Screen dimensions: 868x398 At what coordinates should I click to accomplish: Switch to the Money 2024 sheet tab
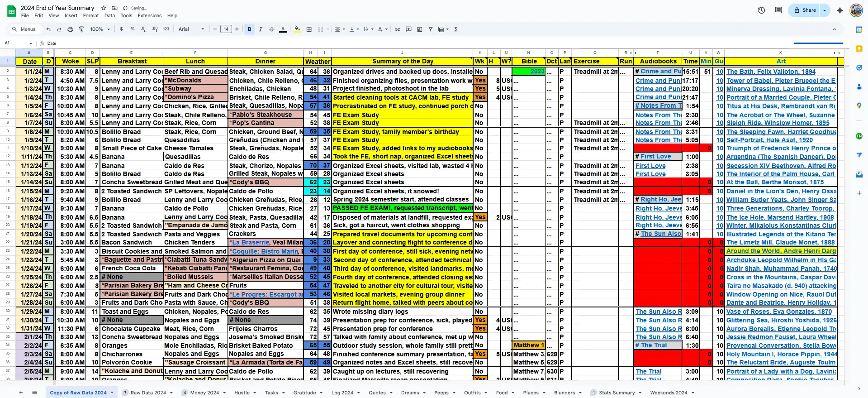[204, 393]
